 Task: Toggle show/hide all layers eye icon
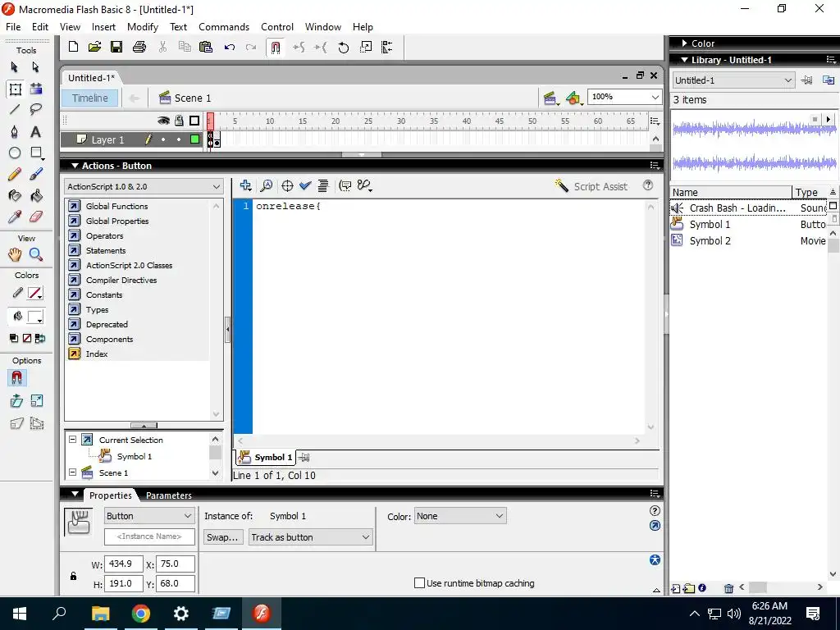coord(163,121)
